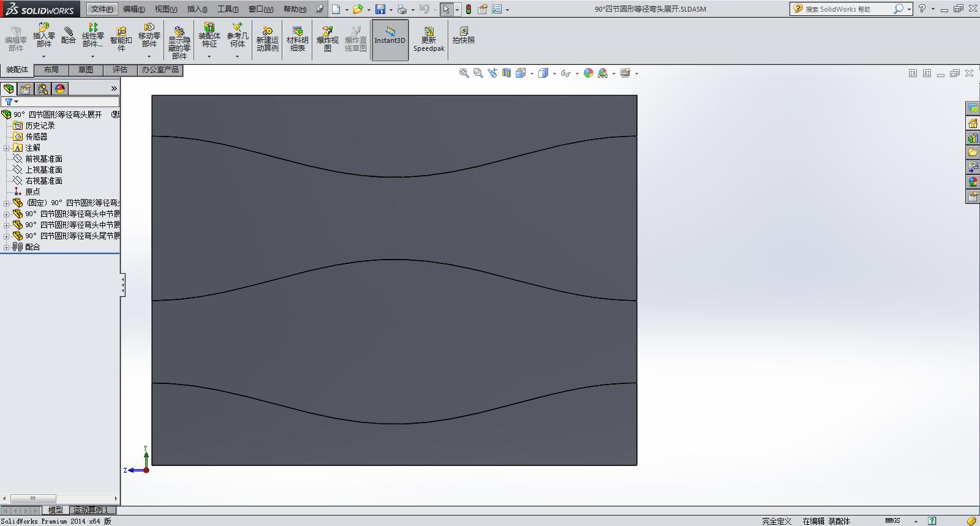Switch to FeatureManager design tree tab
Viewport: 980px width, 526px height.
point(9,89)
